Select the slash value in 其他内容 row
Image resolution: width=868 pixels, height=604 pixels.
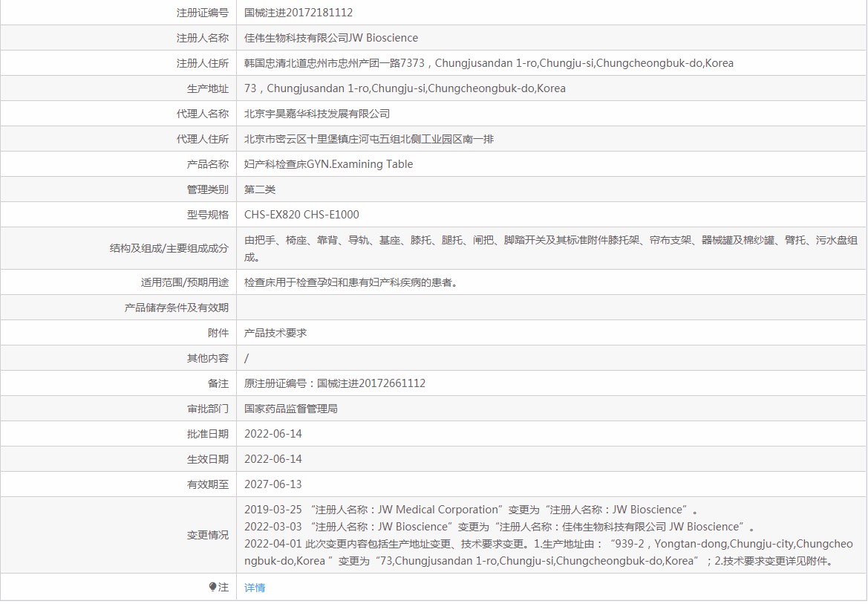point(247,358)
